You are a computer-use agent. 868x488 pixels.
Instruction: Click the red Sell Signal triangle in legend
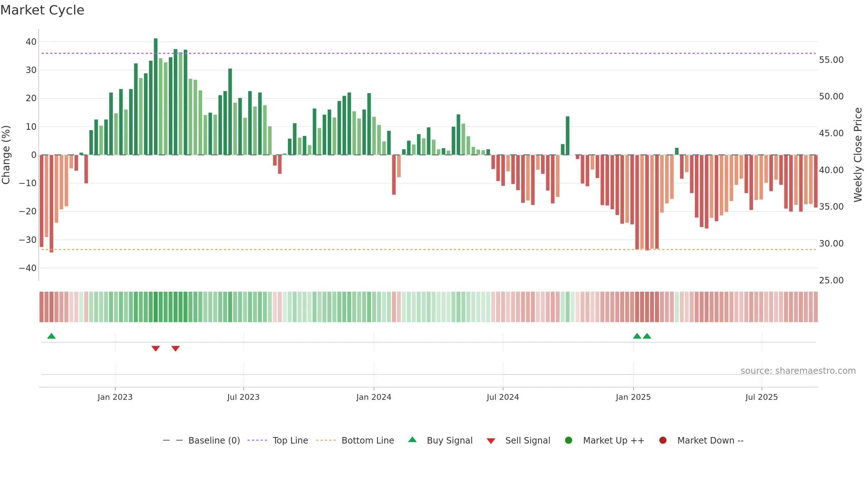coord(491,441)
